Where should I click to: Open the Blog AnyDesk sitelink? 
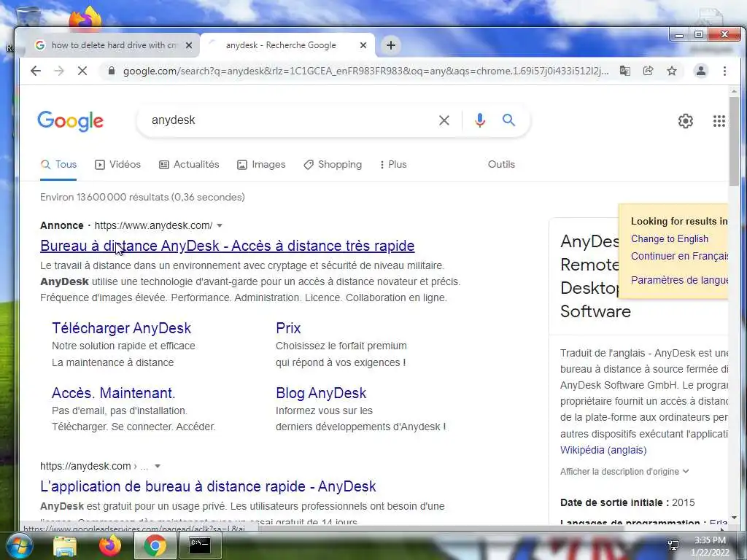click(x=321, y=393)
